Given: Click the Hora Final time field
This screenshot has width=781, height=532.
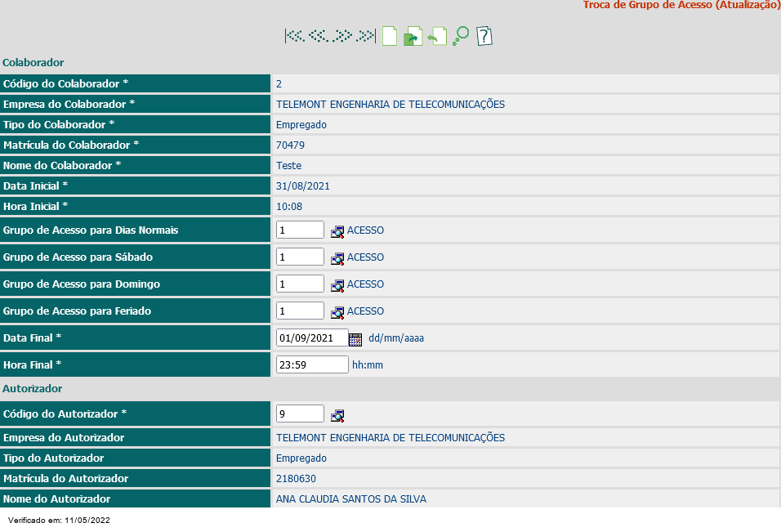Looking at the screenshot, I should tap(312, 364).
